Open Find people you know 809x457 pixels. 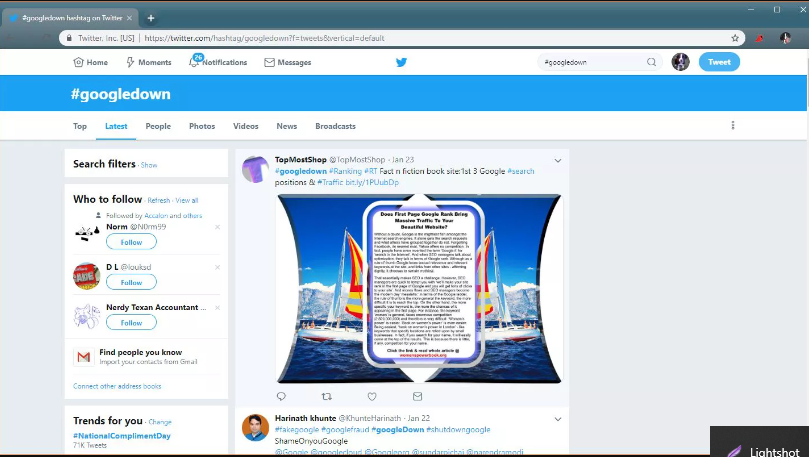141,352
